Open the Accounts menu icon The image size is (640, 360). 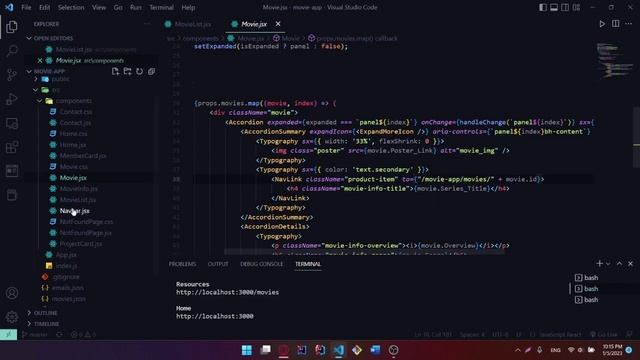click(x=12, y=293)
